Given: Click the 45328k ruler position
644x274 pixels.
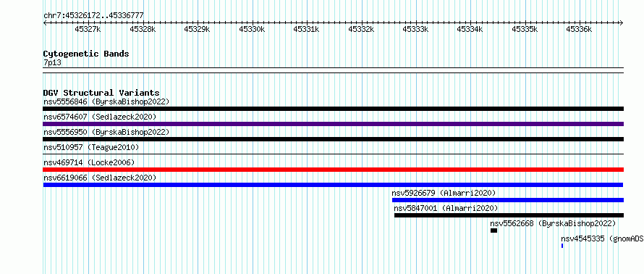Looking at the screenshot, I should point(143,29).
